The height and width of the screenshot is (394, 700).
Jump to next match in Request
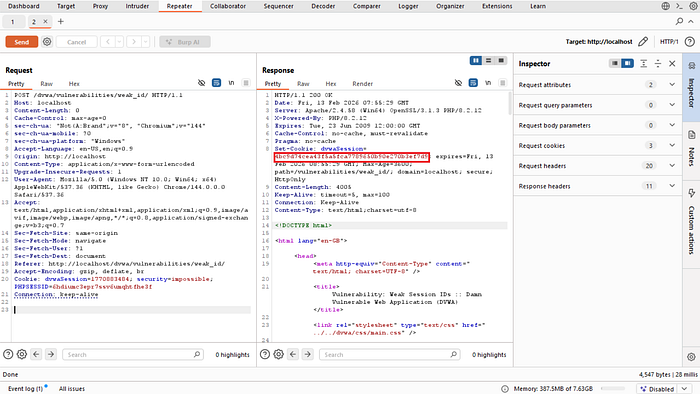(50, 354)
